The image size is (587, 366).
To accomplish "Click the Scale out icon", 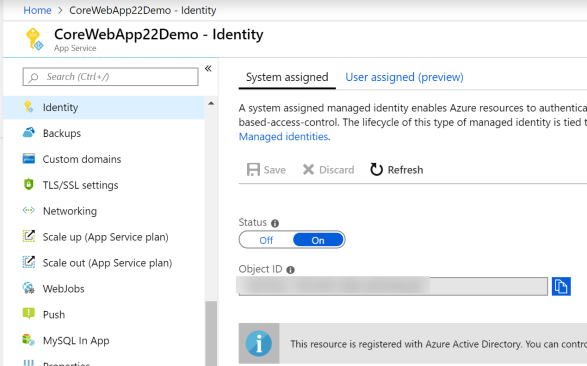I will point(28,262).
